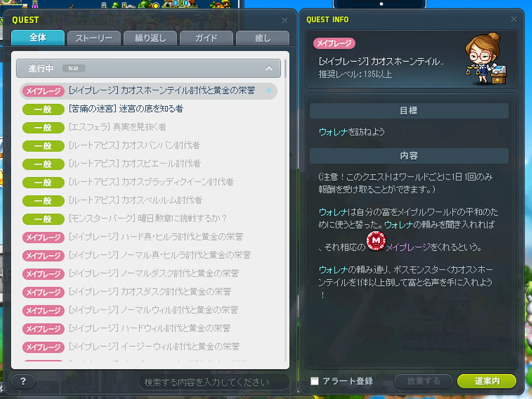This screenshot has width=532, height=399.
Task: Collapse the 進行中 quest section chevron
Action: pyautogui.click(x=269, y=68)
